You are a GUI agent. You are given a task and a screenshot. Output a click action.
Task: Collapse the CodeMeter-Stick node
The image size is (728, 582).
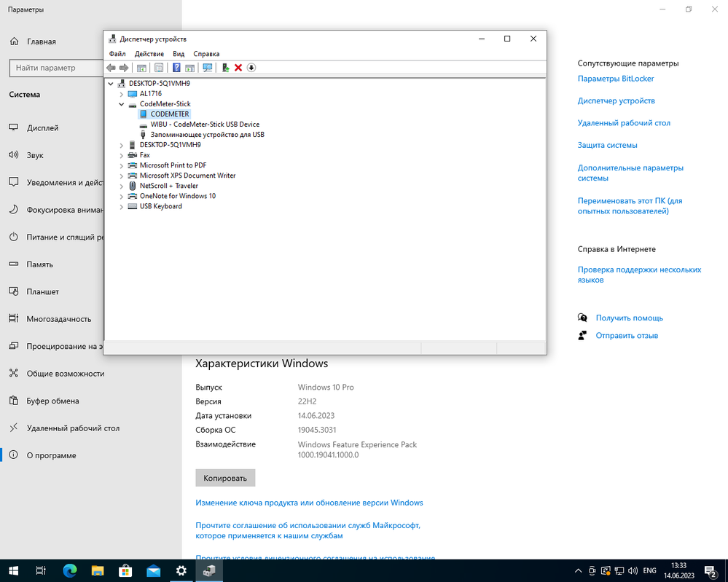pyautogui.click(x=121, y=104)
